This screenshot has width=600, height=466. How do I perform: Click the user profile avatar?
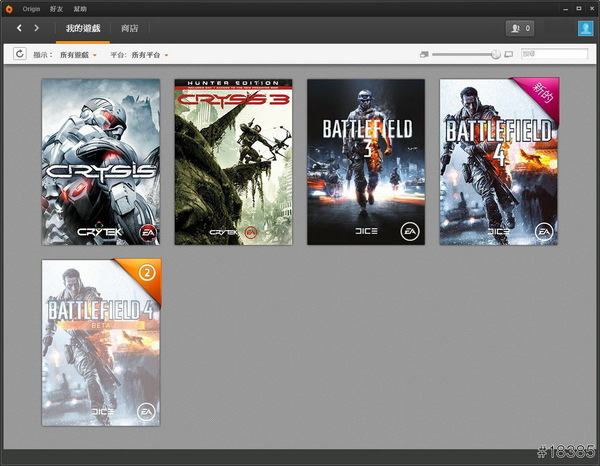point(585,28)
